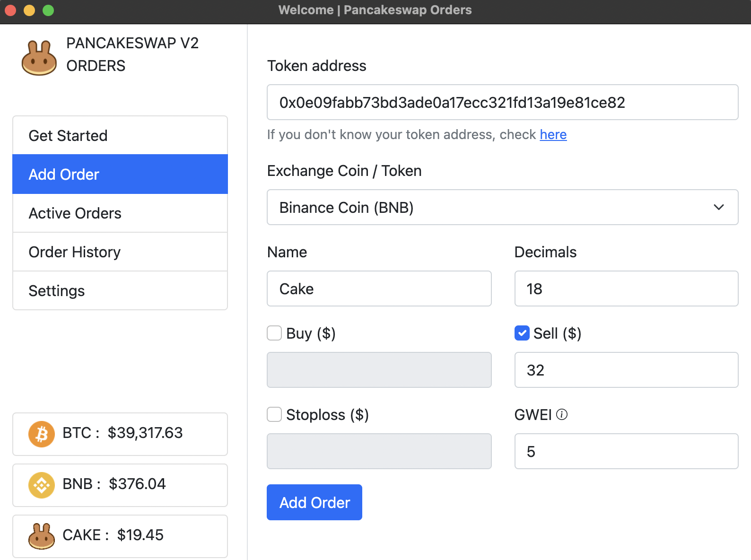Click the BNB coin icon in the price card

click(x=42, y=485)
